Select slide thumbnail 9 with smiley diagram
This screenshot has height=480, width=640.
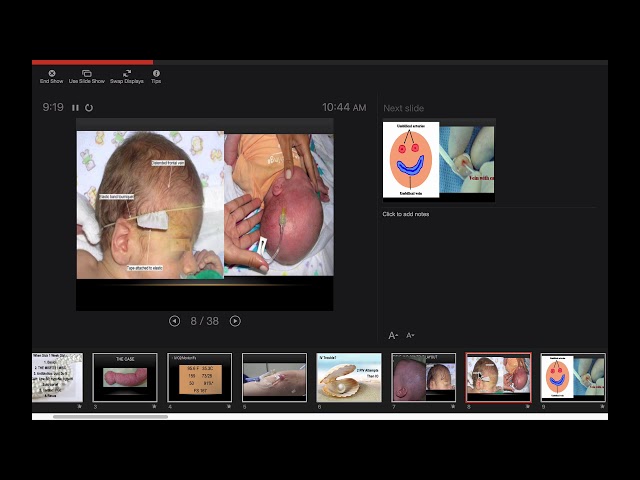tap(573, 378)
